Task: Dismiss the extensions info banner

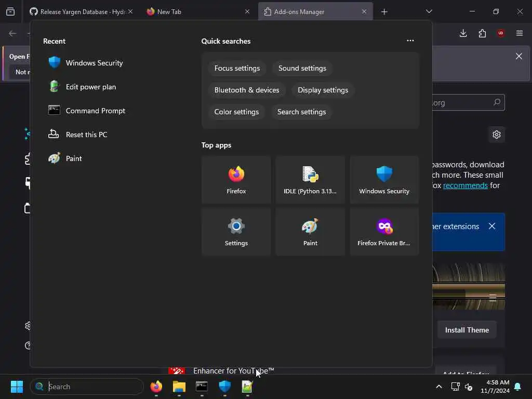Action: (x=492, y=227)
